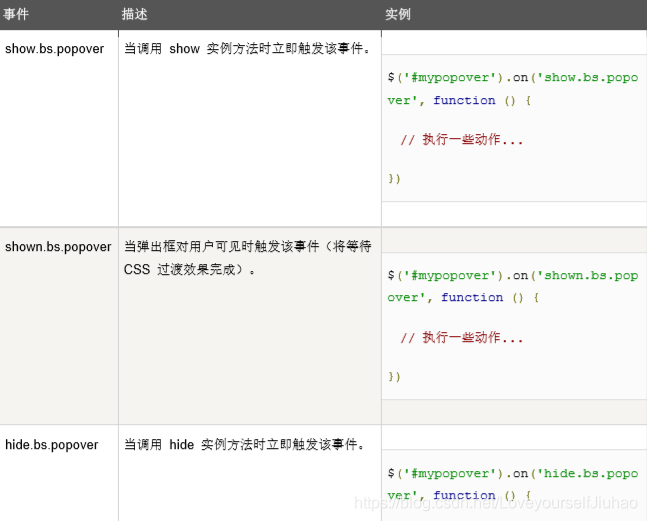
Task: Click description '当调用 hide 实例方法时立即触发该事件'
Action: pos(244,445)
